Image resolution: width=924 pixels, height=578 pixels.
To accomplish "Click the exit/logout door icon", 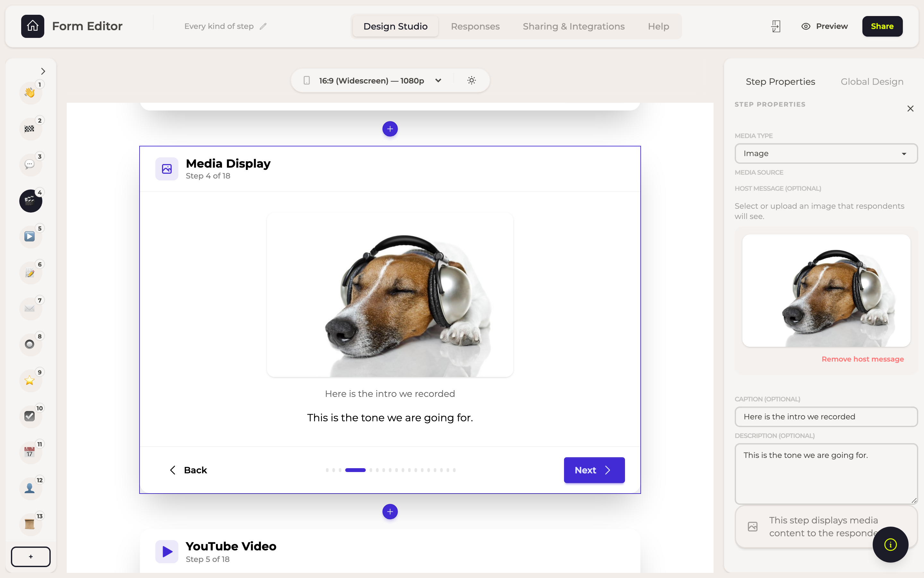I will coord(776,26).
